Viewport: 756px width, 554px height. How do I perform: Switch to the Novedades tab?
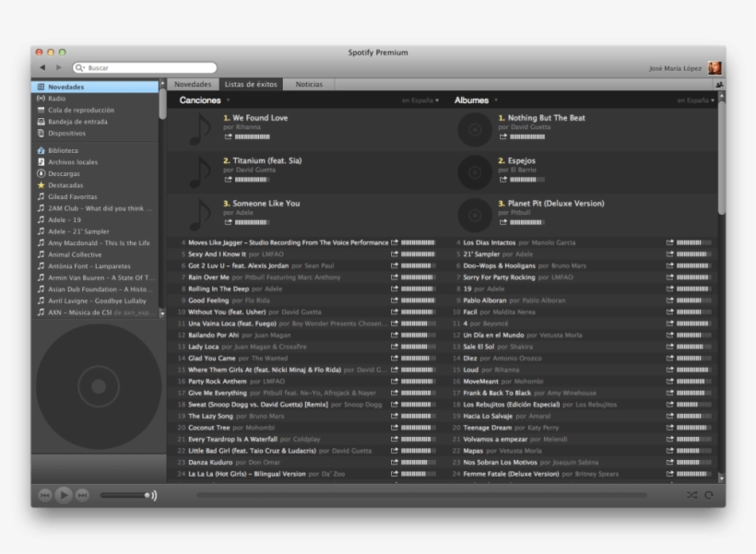pyautogui.click(x=193, y=85)
